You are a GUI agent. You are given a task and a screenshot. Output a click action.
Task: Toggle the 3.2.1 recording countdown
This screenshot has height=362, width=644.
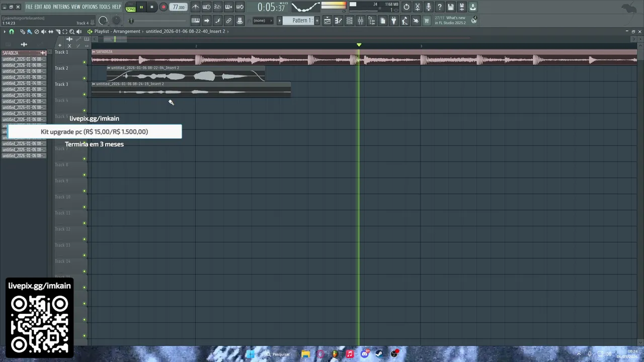tap(217, 7)
